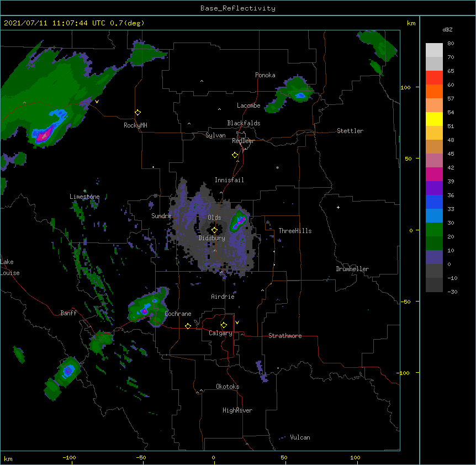Click the Base_Reflectivity title text
The width and height of the screenshot is (476, 465).
pos(238,8)
